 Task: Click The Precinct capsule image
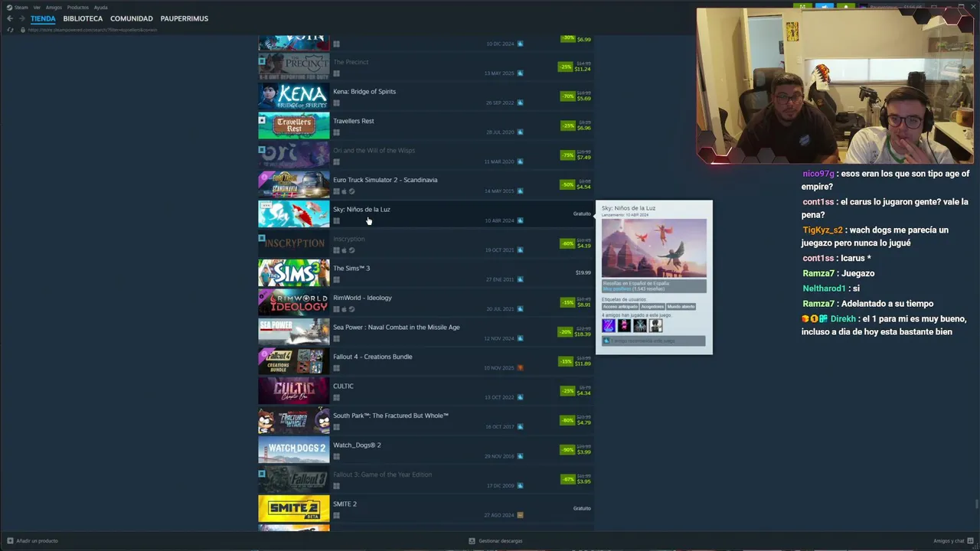pyautogui.click(x=294, y=67)
